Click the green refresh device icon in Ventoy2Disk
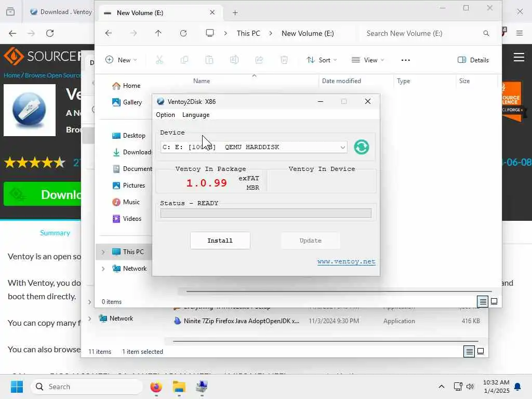This screenshot has width=532, height=399. [362, 147]
